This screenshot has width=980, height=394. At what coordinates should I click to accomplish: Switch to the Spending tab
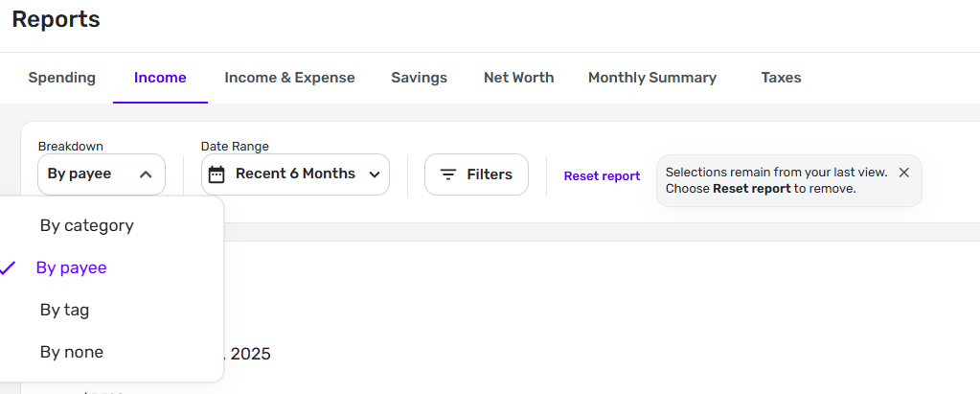[62, 78]
